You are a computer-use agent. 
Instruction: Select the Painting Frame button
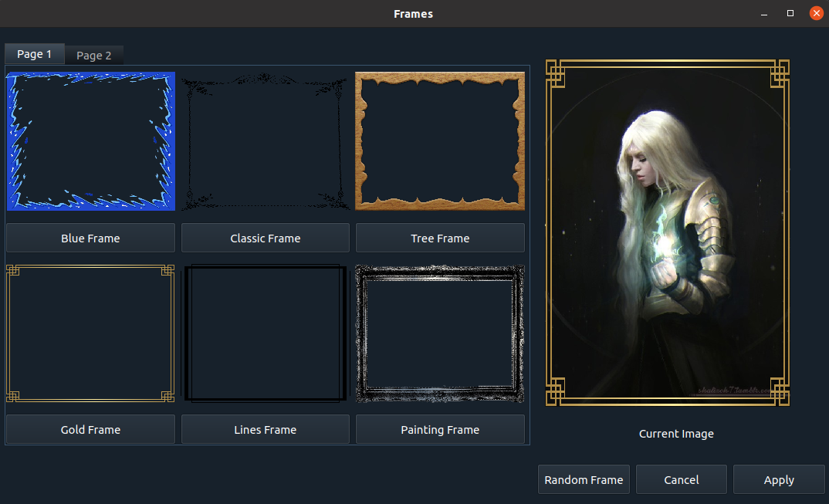click(440, 429)
